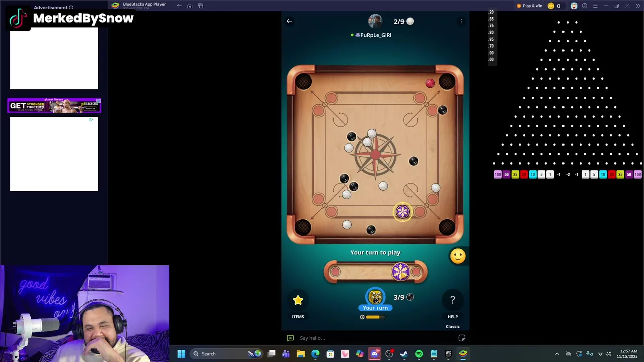
Task: Click opponent PuRpLe_GiRl avatar
Action: point(375,21)
